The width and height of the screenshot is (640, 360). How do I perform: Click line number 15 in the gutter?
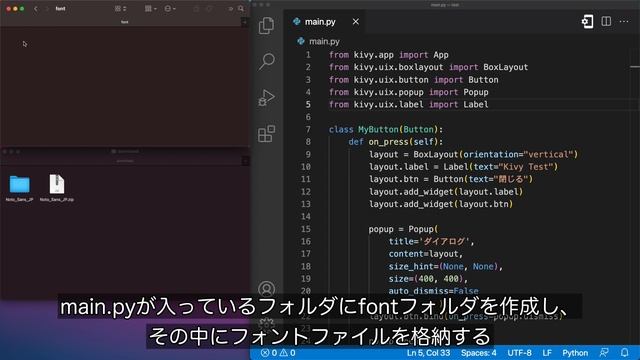[x=306, y=229]
